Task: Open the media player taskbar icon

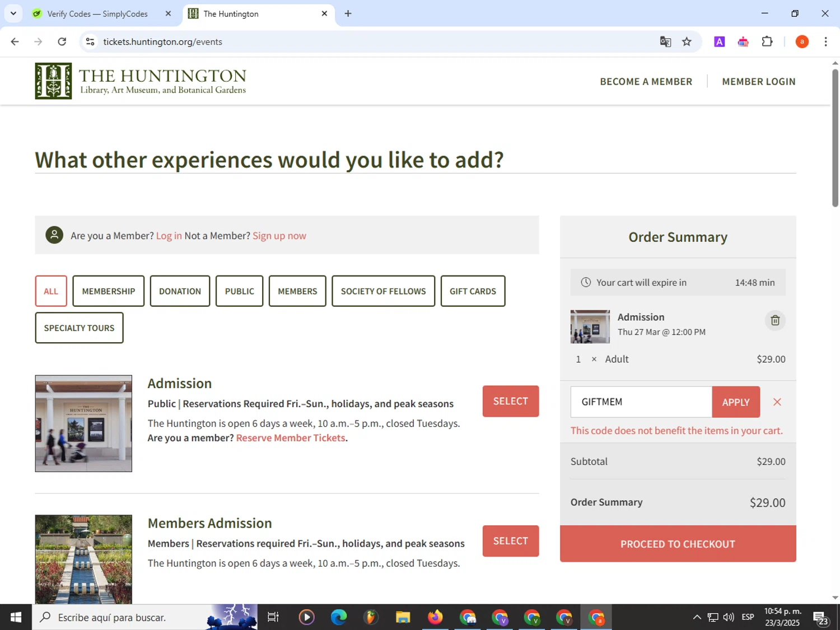Action: [x=306, y=617]
